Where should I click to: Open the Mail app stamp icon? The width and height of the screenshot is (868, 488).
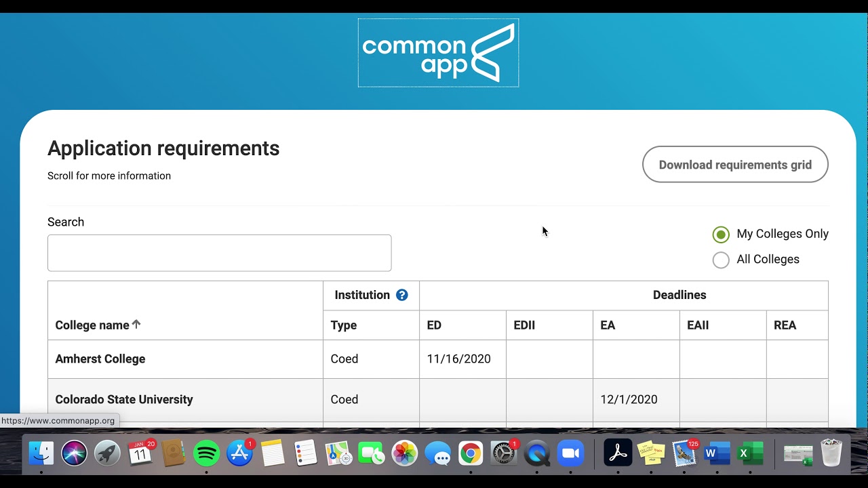click(x=684, y=453)
